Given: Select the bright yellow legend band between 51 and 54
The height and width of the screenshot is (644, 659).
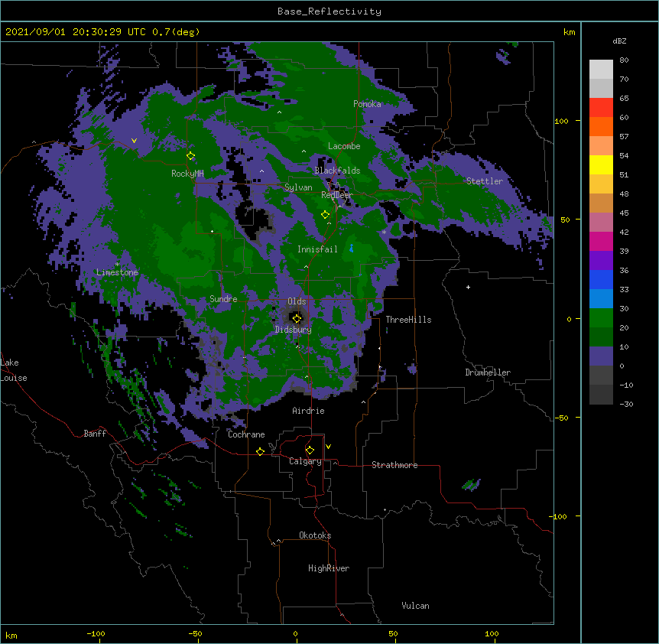Looking at the screenshot, I should [x=601, y=164].
